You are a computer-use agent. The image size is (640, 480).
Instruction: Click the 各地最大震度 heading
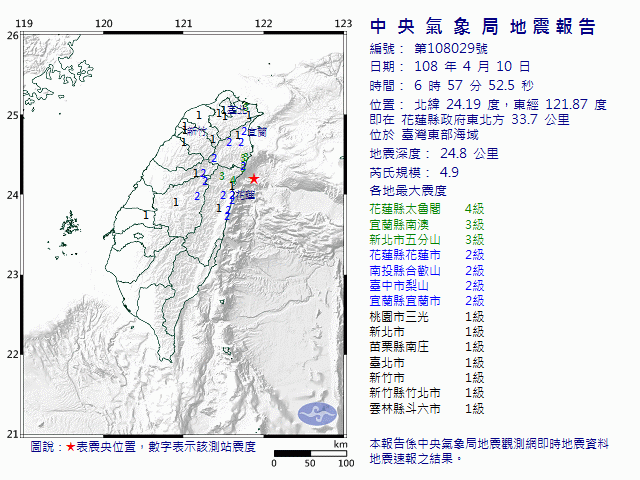407,190
